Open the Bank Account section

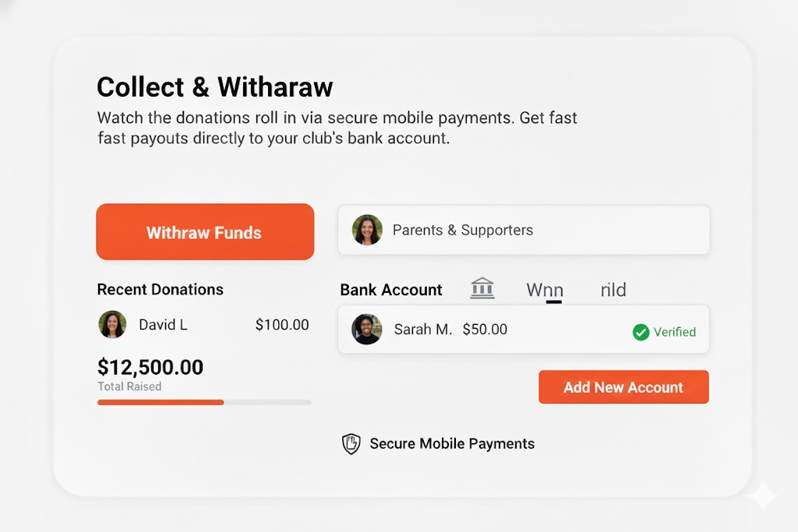point(391,289)
